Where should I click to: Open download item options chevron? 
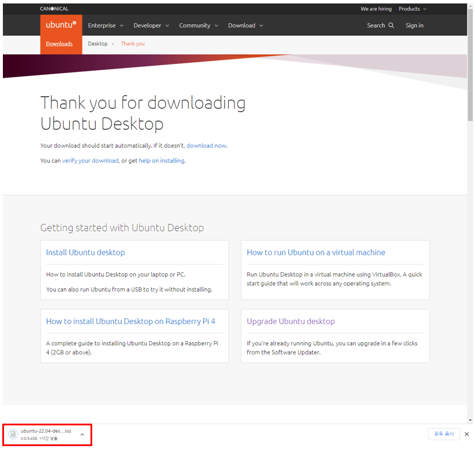click(x=82, y=435)
